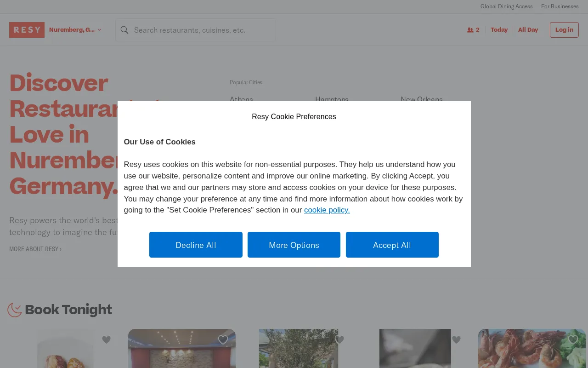Open the tree photo restaurant thumbnail
Viewport: 588px width, 368px height.
[x=299, y=348]
